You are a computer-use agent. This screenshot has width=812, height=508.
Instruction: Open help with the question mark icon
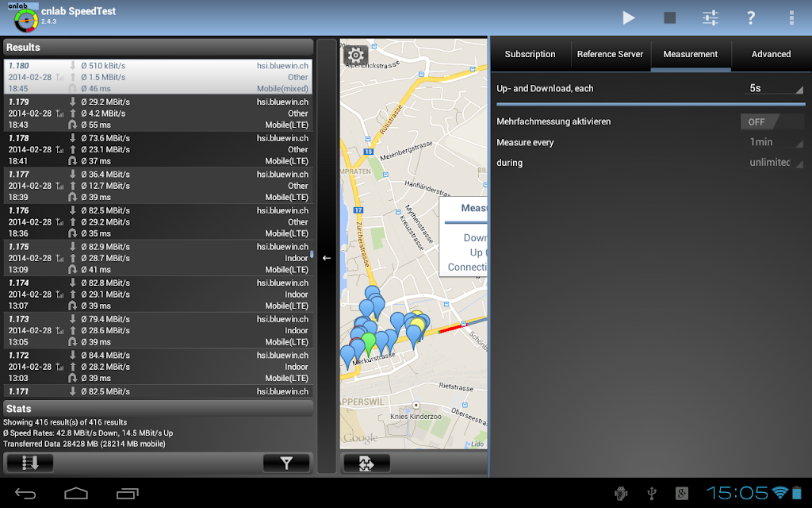click(750, 18)
